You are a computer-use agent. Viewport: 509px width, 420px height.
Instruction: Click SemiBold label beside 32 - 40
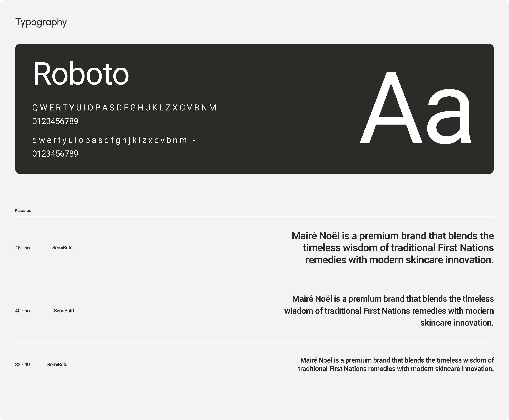click(x=57, y=365)
